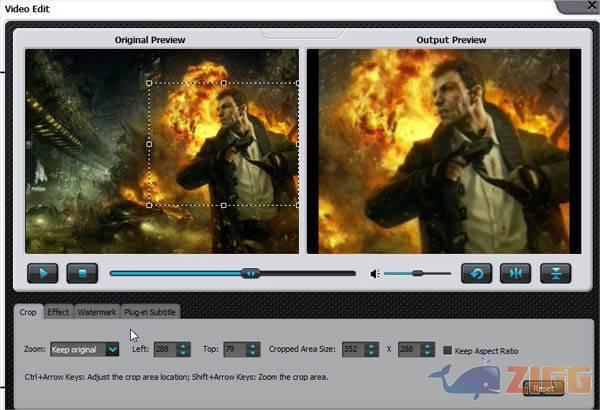Select the Plug-in Subtitle tab
The height and width of the screenshot is (410, 600).
click(150, 312)
